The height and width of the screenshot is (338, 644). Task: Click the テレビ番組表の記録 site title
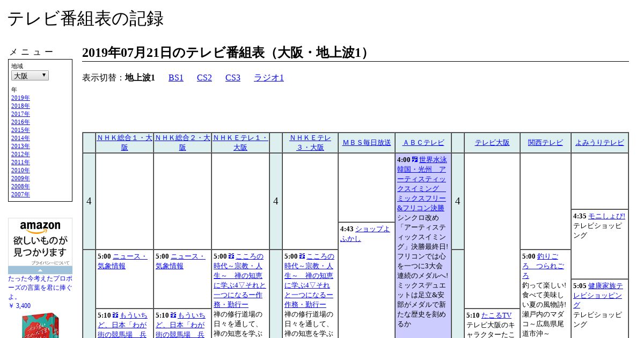coord(85,19)
